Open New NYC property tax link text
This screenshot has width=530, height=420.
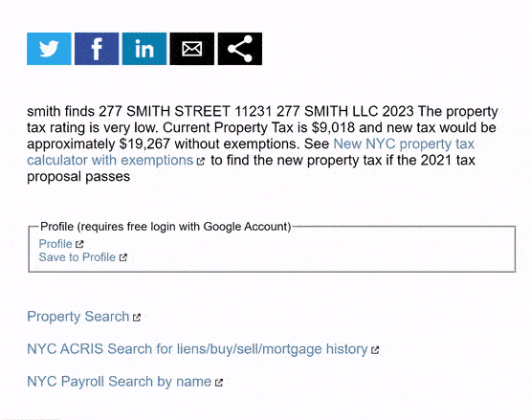tap(404, 144)
